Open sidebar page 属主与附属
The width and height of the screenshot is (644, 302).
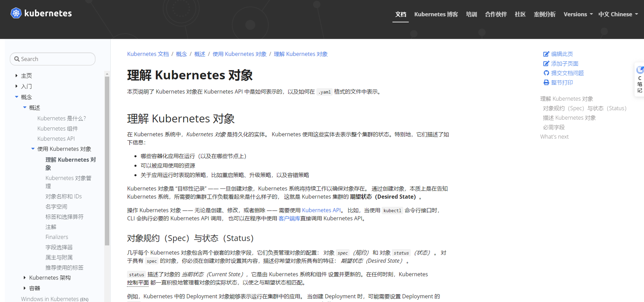[59, 258]
